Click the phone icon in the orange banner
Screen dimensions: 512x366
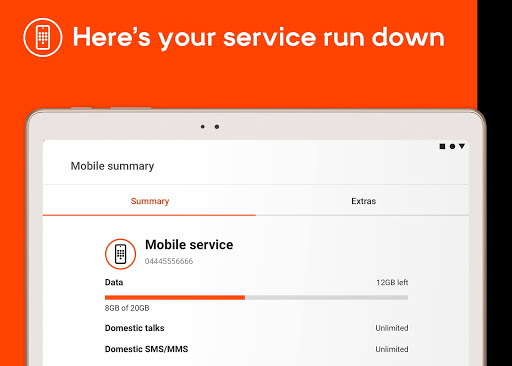43,37
